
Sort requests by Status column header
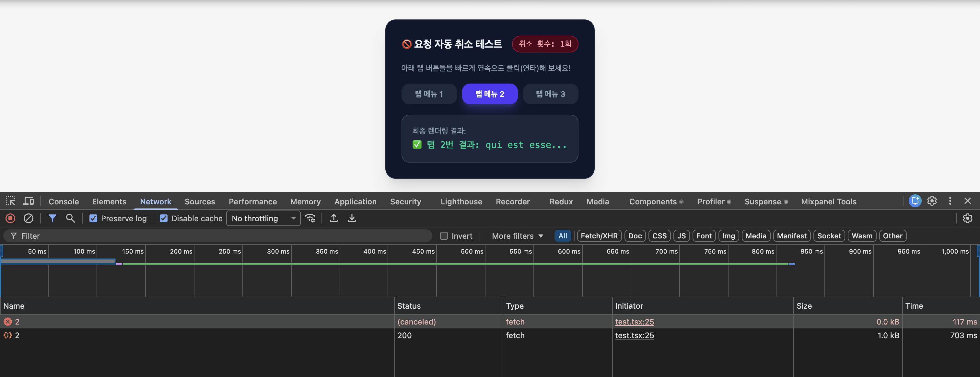point(449,305)
